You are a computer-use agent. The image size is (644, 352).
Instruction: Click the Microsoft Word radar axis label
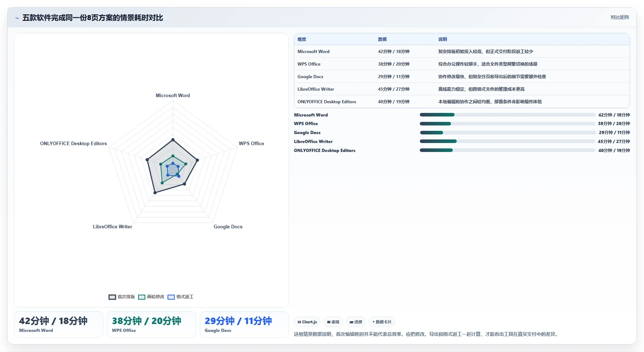point(173,95)
